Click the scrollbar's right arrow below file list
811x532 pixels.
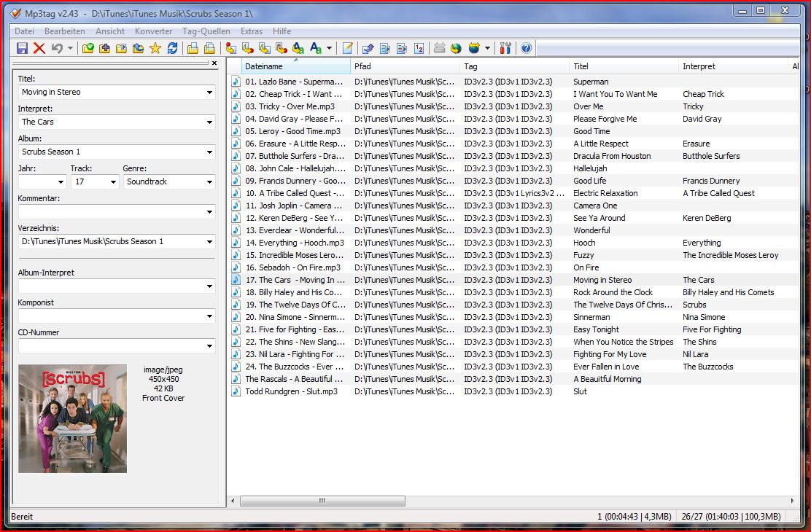point(792,501)
